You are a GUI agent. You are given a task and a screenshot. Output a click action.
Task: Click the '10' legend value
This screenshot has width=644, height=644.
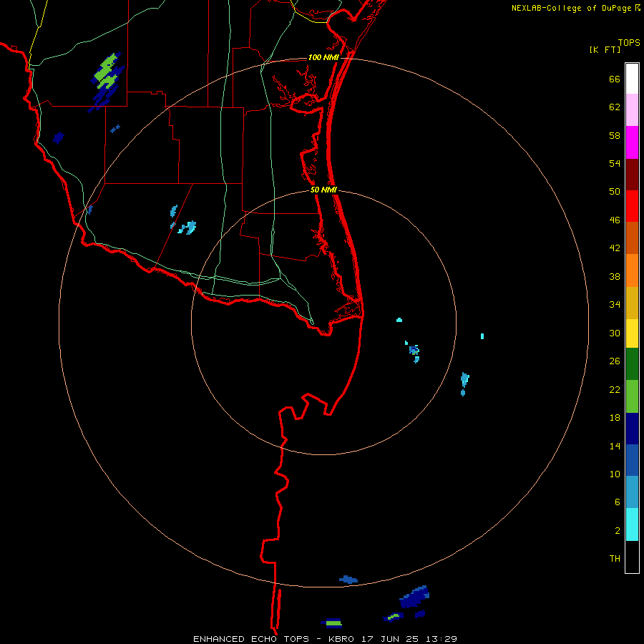(x=615, y=474)
